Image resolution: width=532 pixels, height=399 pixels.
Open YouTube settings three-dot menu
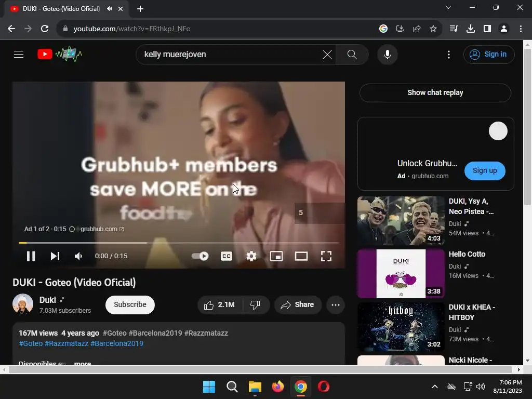click(448, 54)
